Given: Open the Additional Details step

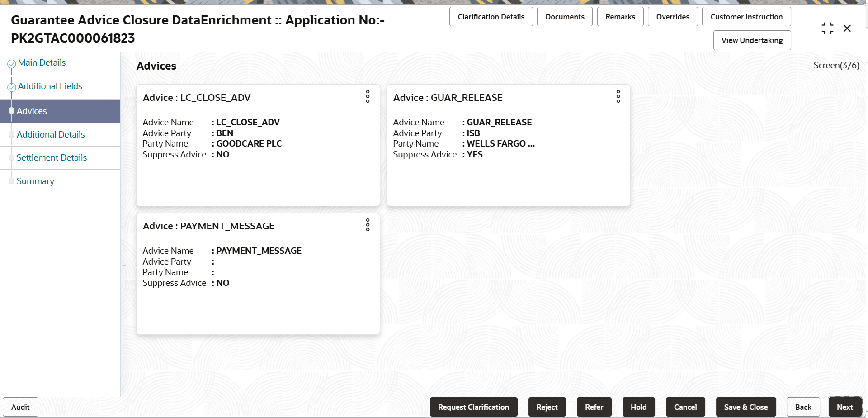Looking at the screenshot, I should pyautogui.click(x=51, y=134).
